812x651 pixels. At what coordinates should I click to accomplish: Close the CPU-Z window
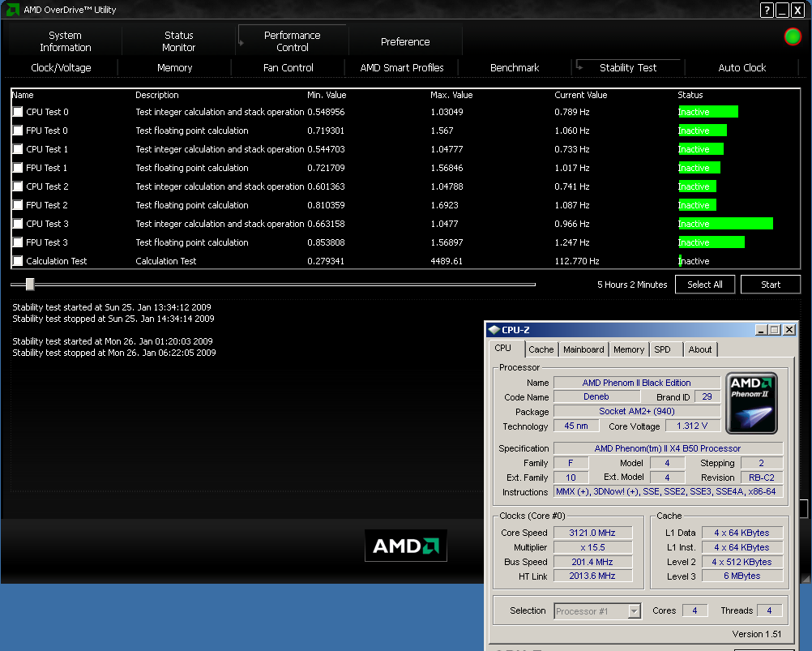click(788, 330)
